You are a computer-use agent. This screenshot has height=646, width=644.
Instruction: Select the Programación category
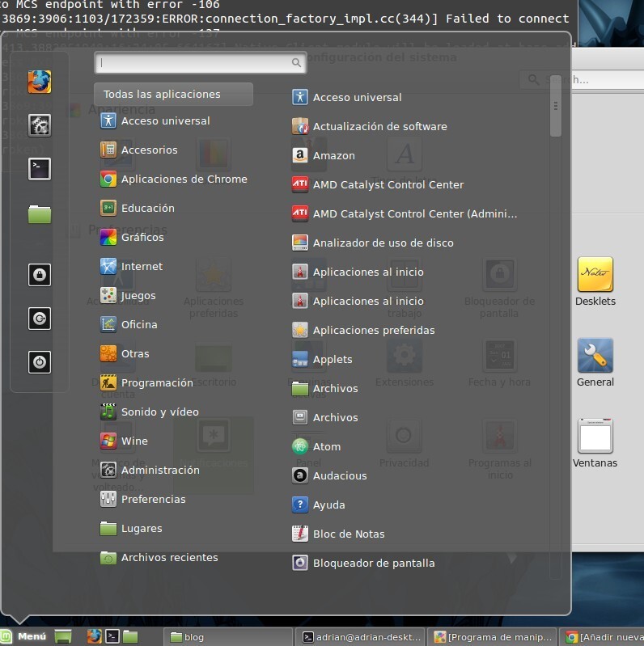(x=156, y=382)
